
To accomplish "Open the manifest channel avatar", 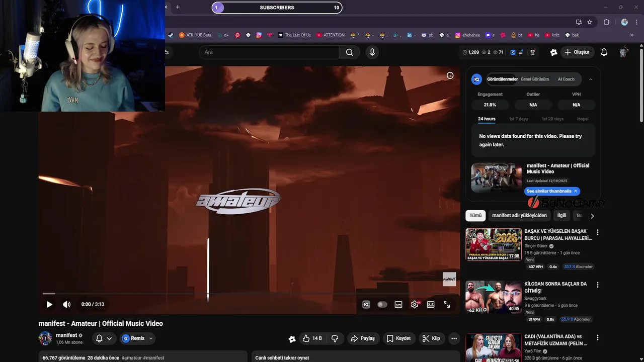I will pos(45,338).
